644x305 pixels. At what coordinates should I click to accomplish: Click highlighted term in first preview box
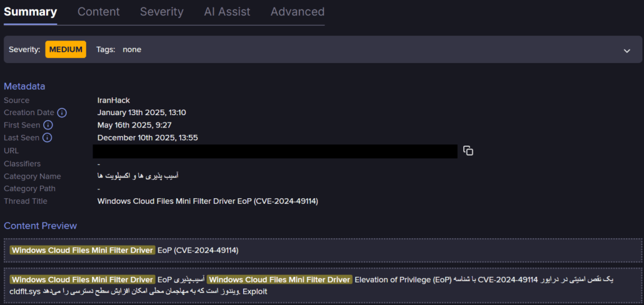coord(82,250)
